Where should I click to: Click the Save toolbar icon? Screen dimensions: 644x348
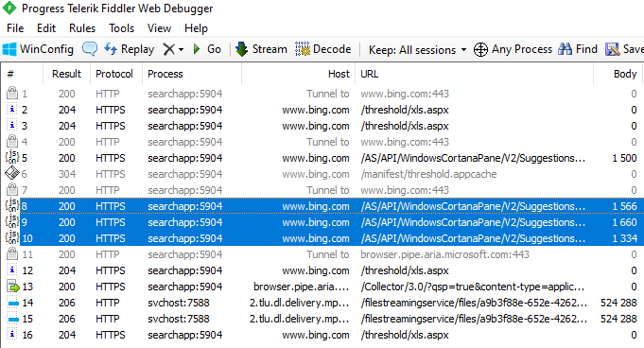(612, 49)
